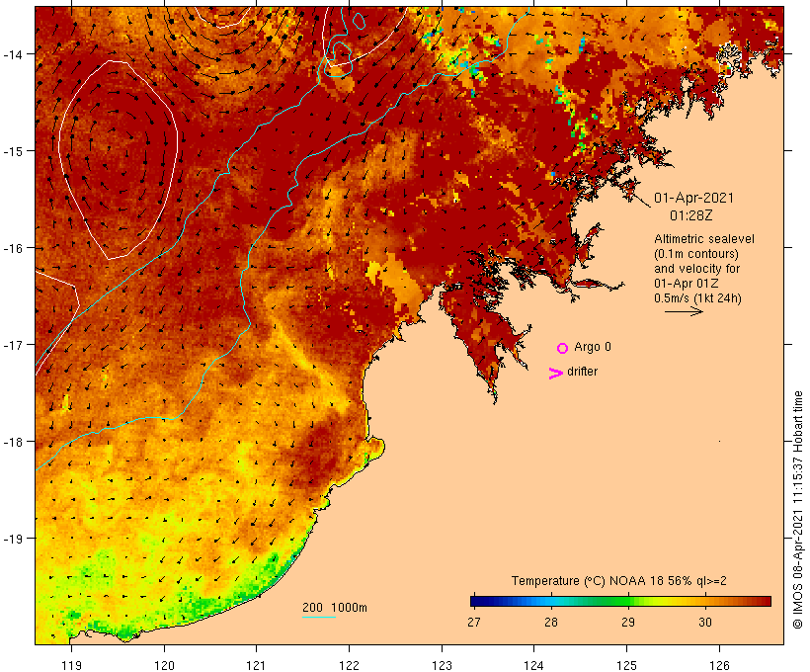Screen dimensions: 810x672
Task: Click the IMOS copyright timestamp text
Action: click(x=797, y=509)
